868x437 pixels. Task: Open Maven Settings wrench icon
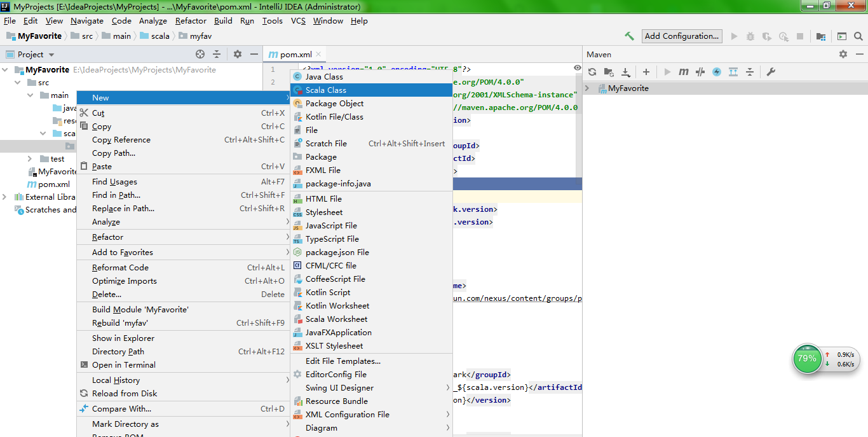[771, 72]
